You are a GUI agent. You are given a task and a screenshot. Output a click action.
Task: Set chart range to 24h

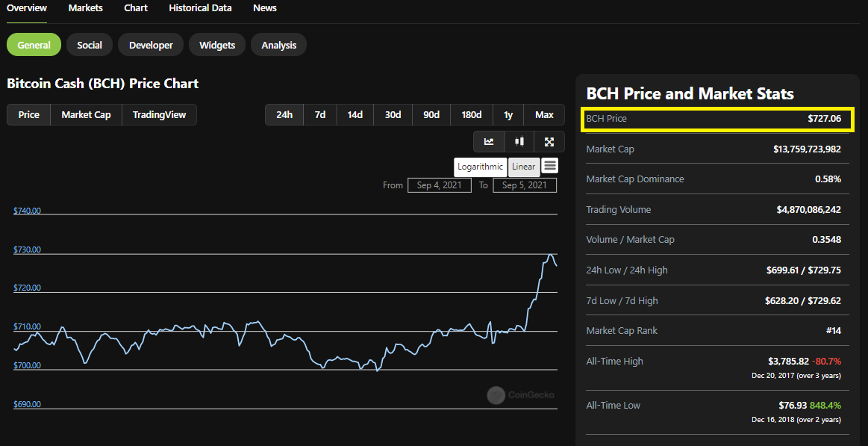point(284,115)
